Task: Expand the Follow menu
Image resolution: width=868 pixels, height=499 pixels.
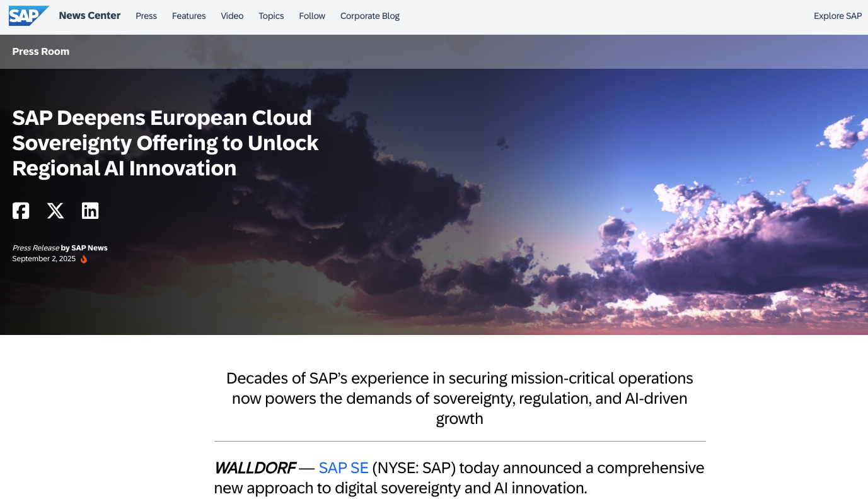Action: [x=312, y=16]
